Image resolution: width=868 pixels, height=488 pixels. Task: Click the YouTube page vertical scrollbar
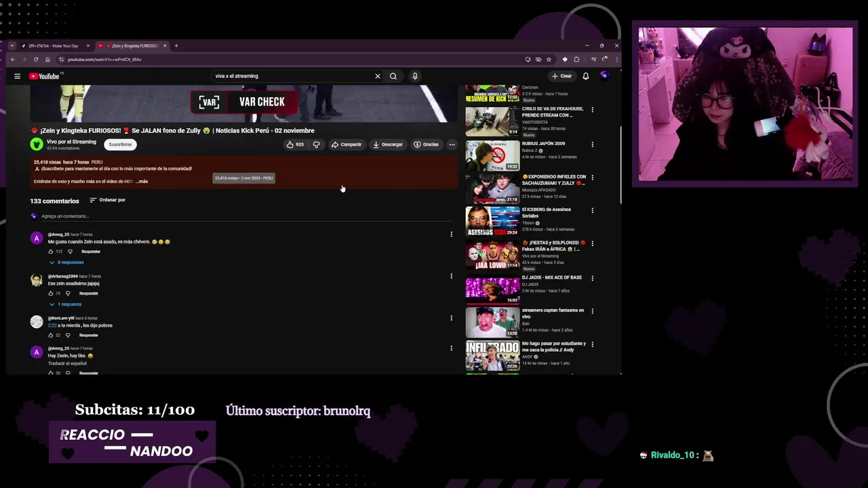tap(620, 165)
